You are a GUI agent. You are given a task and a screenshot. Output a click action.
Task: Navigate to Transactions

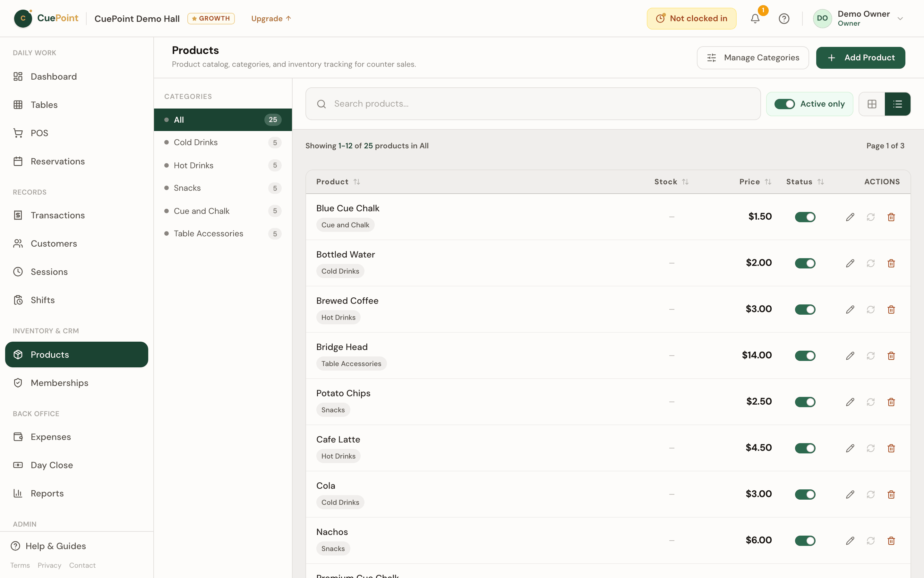(76, 215)
